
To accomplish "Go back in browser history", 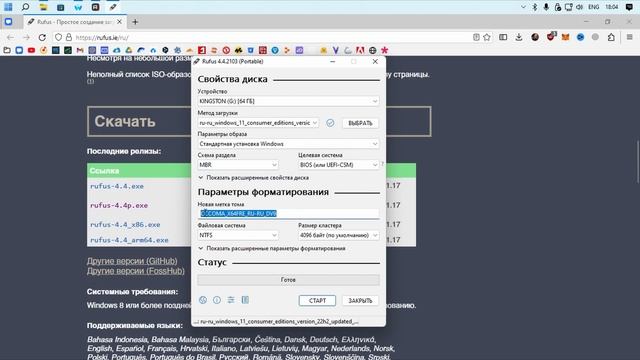I will (10, 37).
